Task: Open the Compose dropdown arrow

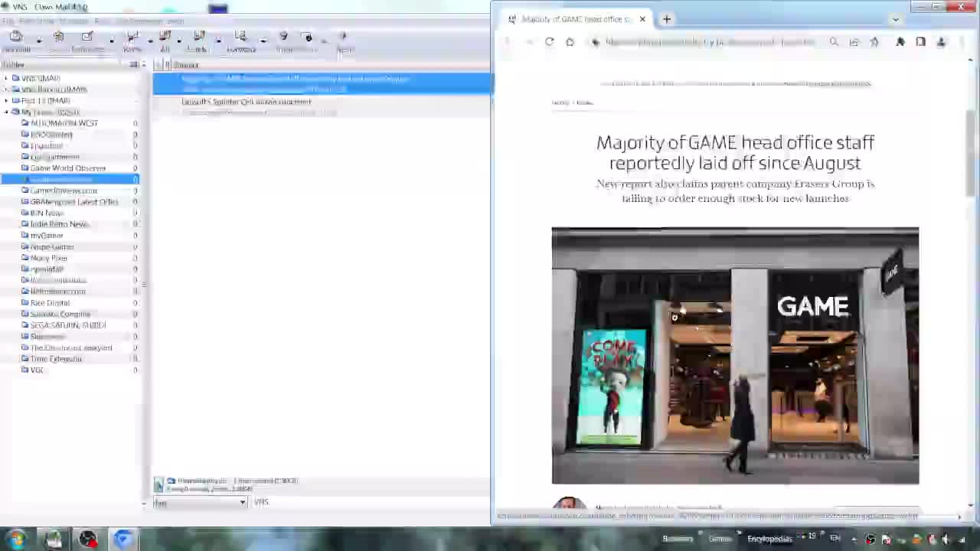Action: (112, 41)
